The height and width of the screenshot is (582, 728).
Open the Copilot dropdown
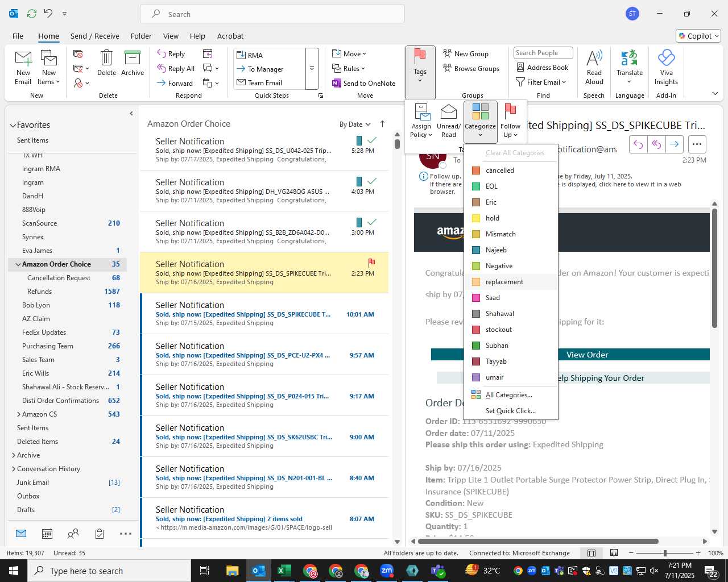pos(699,36)
